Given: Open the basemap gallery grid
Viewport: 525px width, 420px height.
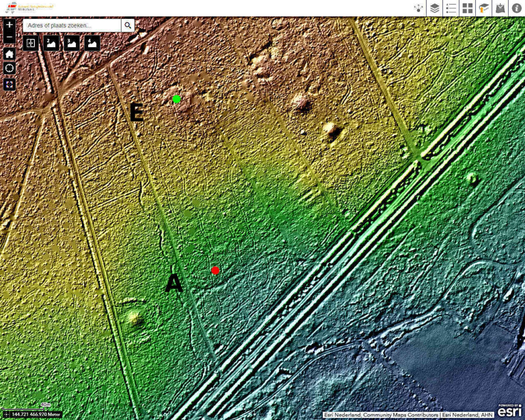Looking at the screenshot, I should (x=468, y=8).
